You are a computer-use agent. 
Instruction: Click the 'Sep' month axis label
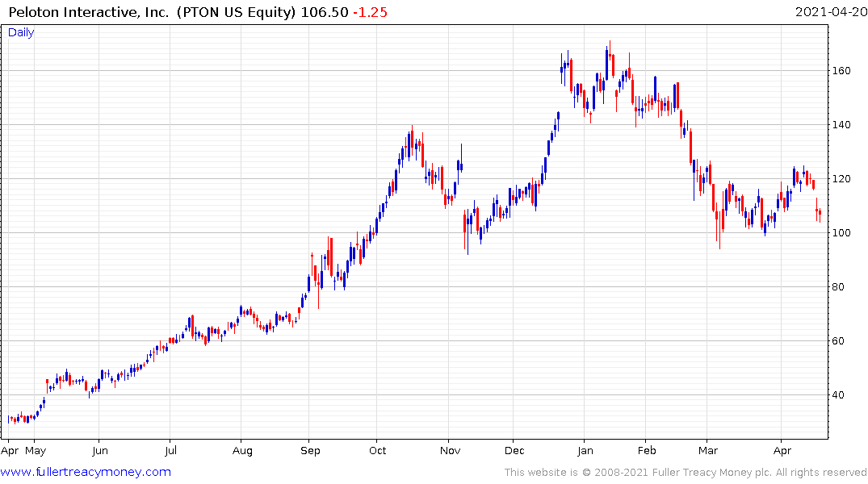click(311, 451)
